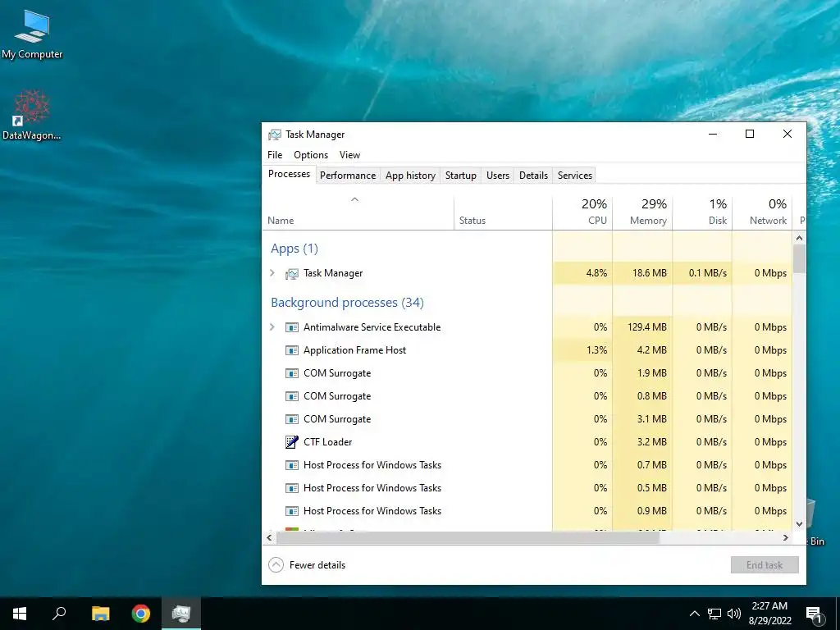Click the Task Manager taskbar icon

click(181, 614)
